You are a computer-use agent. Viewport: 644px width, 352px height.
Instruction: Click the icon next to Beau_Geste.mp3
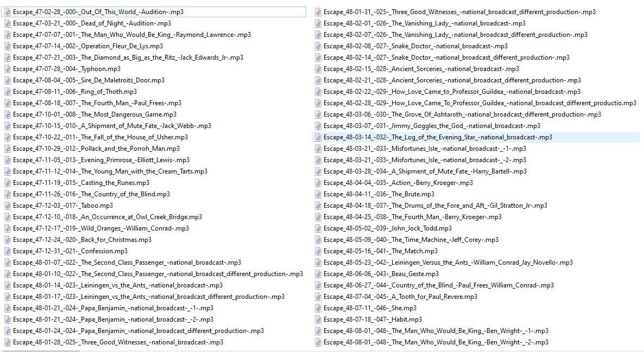pos(318,274)
